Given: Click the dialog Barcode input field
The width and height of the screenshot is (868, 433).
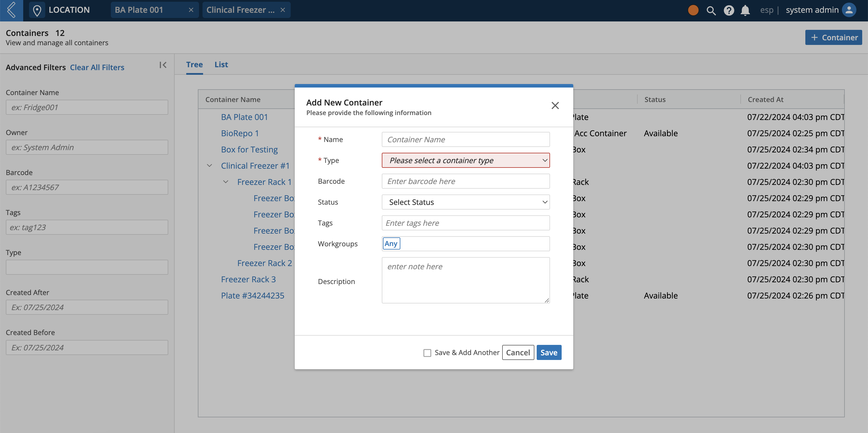Looking at the screenshot, I should point(466,181).
